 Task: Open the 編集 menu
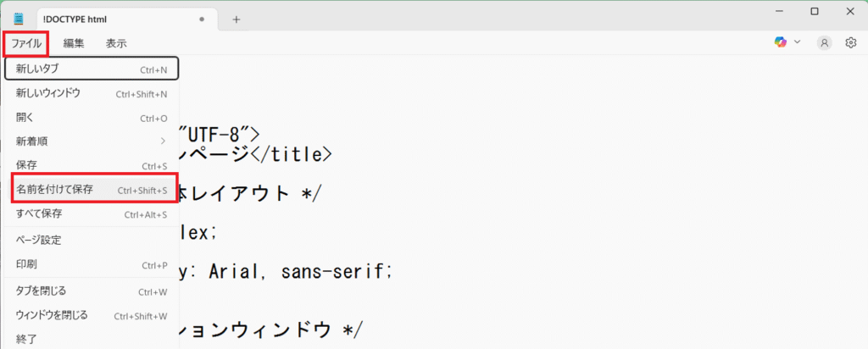tap(74, 44)
